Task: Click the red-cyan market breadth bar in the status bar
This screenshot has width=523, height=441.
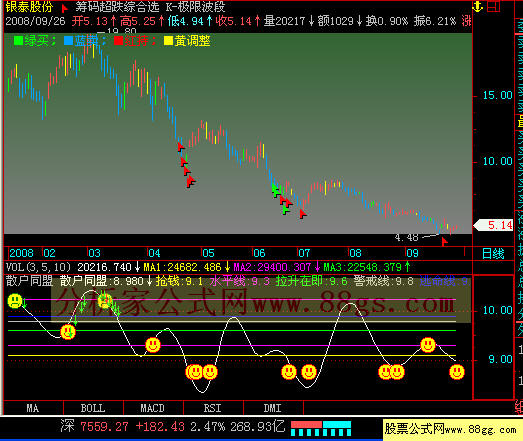Action: click(321, 428)
